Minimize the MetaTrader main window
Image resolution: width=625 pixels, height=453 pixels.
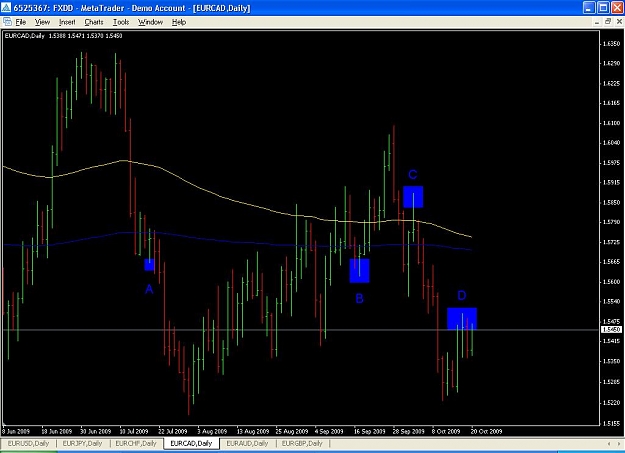point(590,8)
